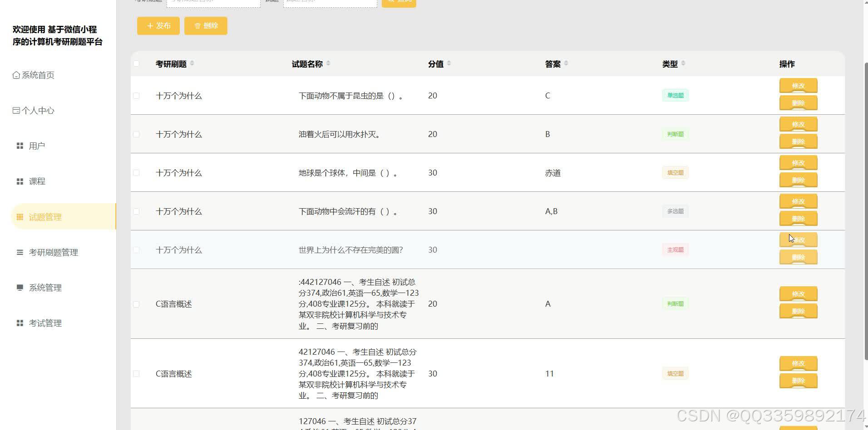This screenshot has height=430, width=868.
Task: Click the 课程 grid icon
Action: 20,181
